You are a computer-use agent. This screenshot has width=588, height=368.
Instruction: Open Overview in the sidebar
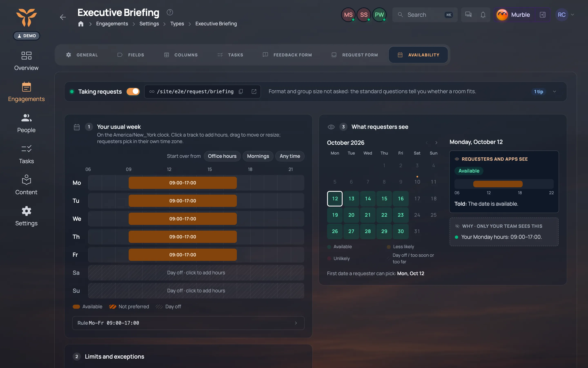pyautogui.click(x=26, y=61)
